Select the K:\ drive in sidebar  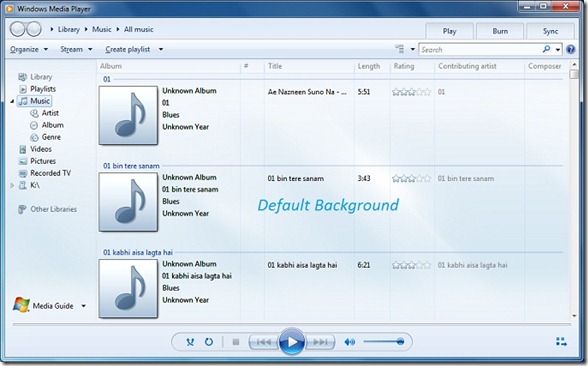[x=29, y=185]
